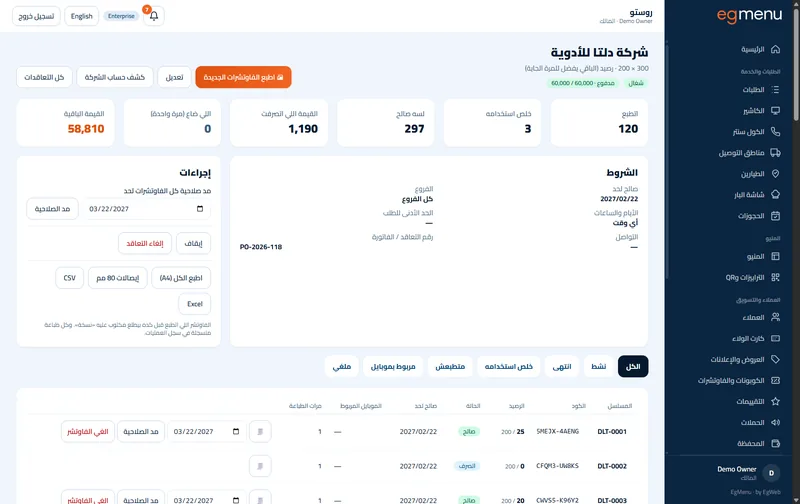Click the card icon beside كارت الولاء

[x=776, y=338]
